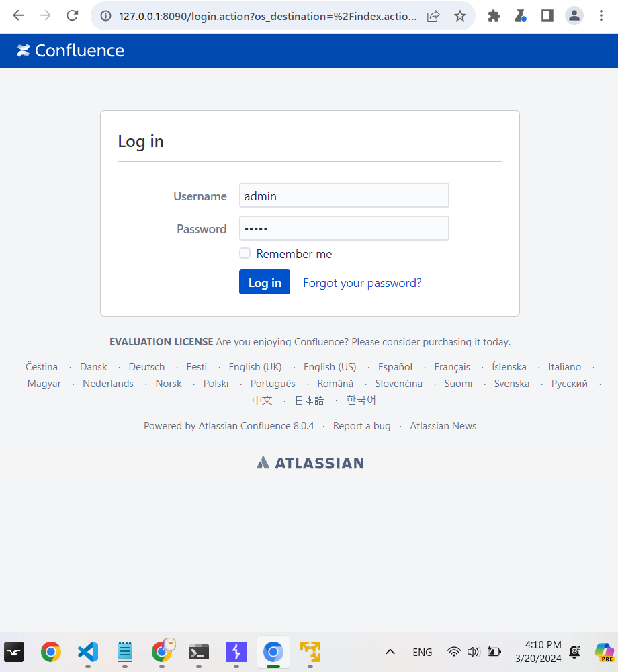
Task: Switch language to Slovenčina
Action: [399, 384]
